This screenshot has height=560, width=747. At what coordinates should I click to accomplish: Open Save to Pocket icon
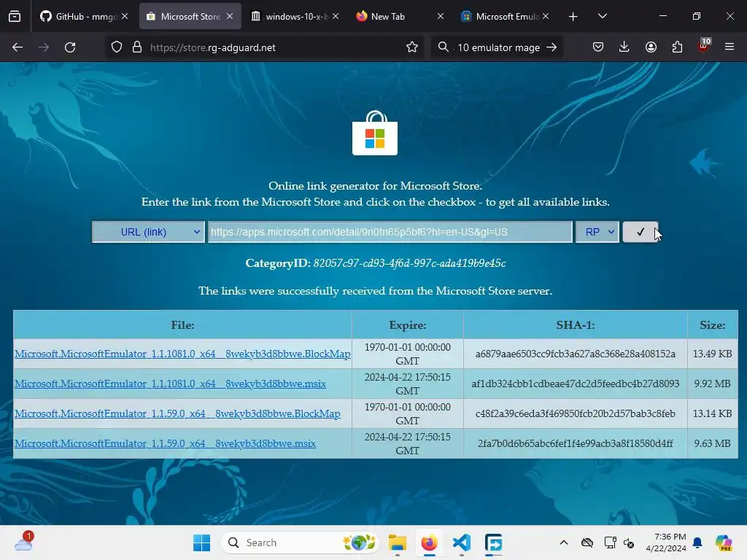point(598,47)
